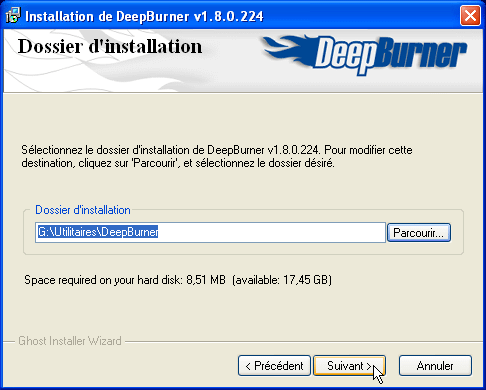
Task: Click the installer icon in title bar
Action: pos(13,16)
